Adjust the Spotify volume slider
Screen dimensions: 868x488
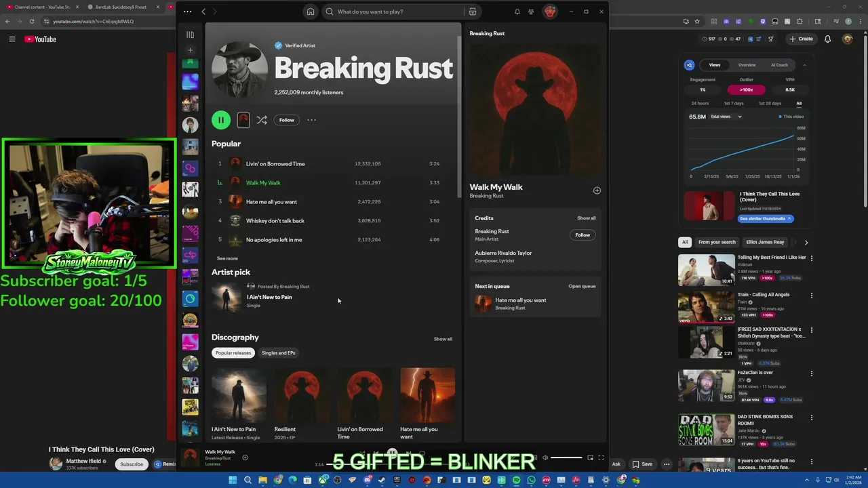click(x=567, y=457)
